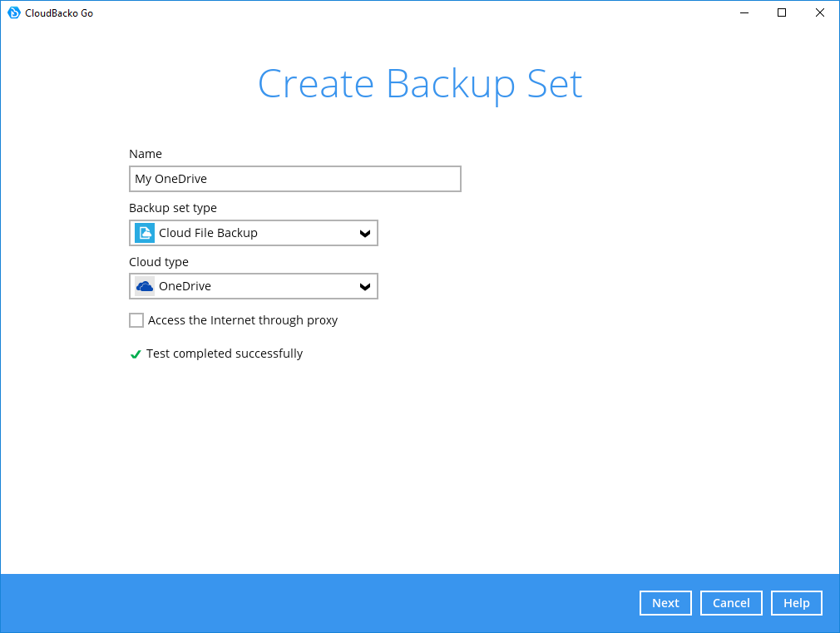The height and width of the screenshot is (633, 840).
Task: Click the OneDrive cloud icon
Action: click(145, 286)
